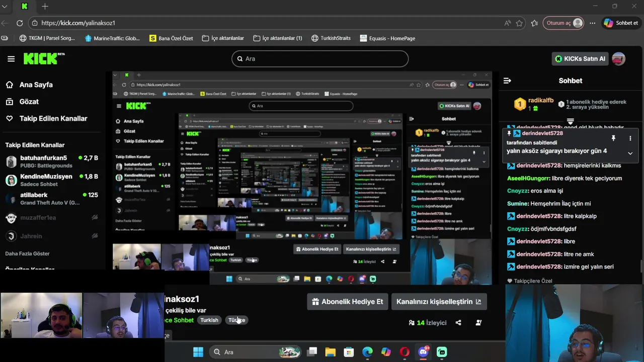This screenshot has height=362, width=644.
Task: Open KendineMuzisyen followed channel
Action: pyautogui.click(x=51, y=180)
